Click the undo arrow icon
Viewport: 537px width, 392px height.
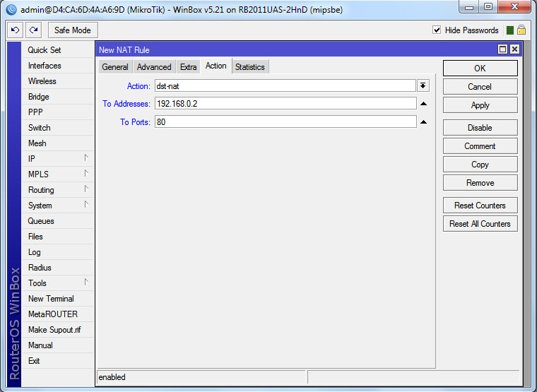click(16, 30)
